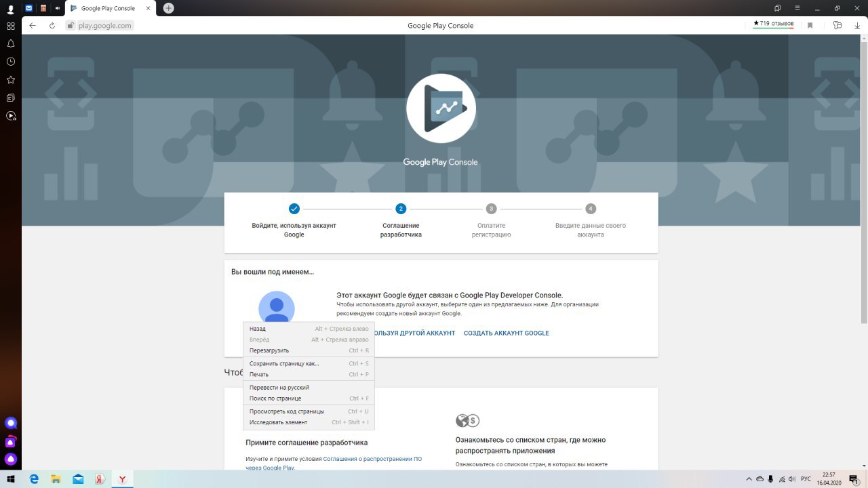
Task: Launch Microsoft Edge from the taskbar
Action: [34, 479]
